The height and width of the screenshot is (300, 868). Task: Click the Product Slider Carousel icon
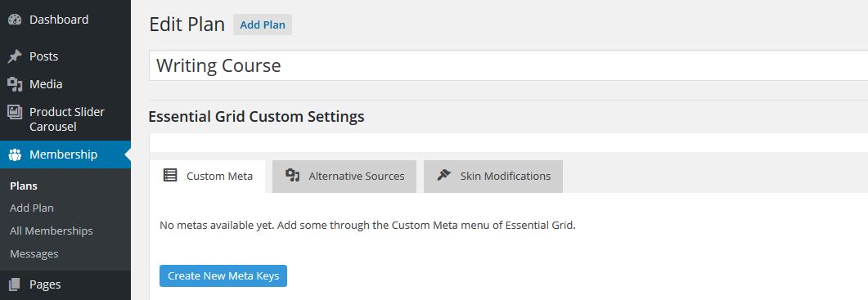(x=15, y=112)
